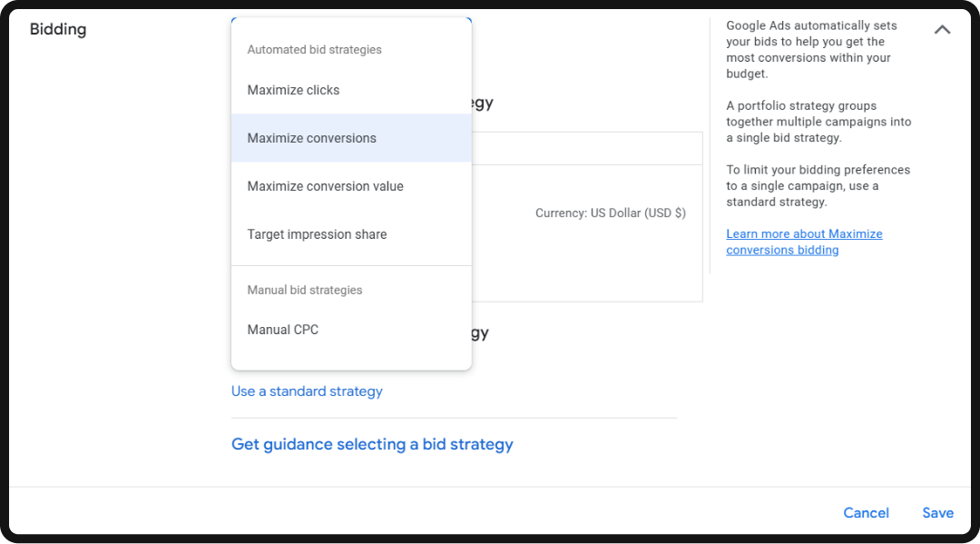The image size is (980, 544).
Task: Click the Currency US Dollar label
Action: (610, 213)
